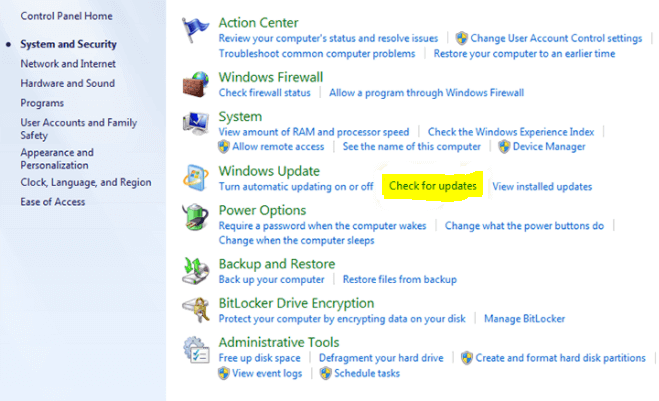Open View installed updates link
This screenshot has width=659, height=401.
tap(542, 187)
